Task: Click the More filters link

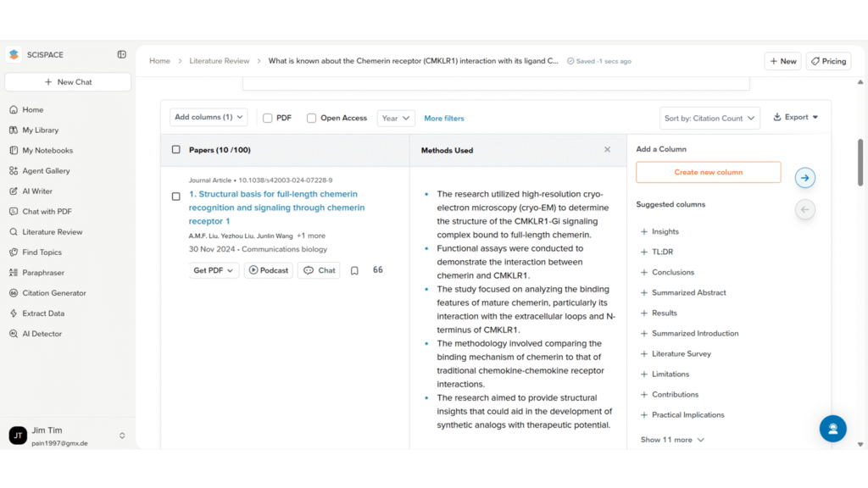Action: [444, 119]
